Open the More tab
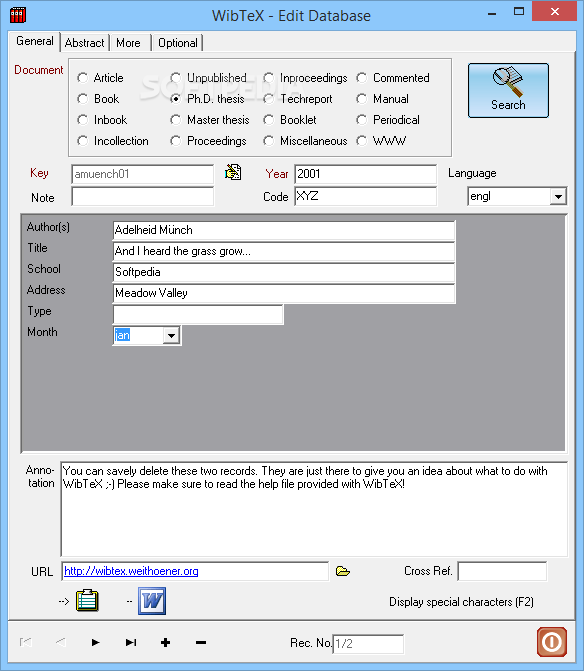 tap(128, 43)
